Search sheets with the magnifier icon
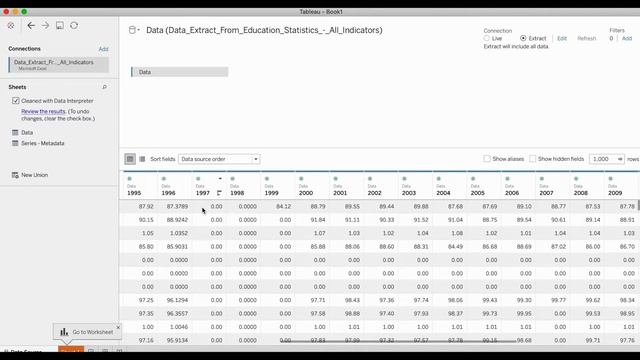The image size is (640, 360). [x=104, y=87]
